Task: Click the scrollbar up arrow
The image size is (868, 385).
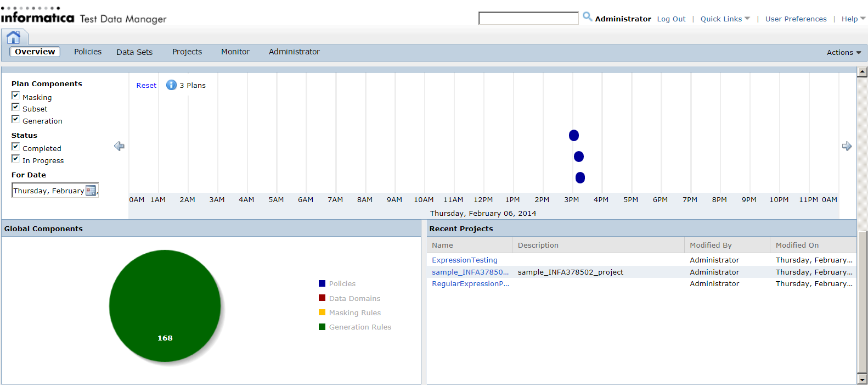Action: pos(863,72)
